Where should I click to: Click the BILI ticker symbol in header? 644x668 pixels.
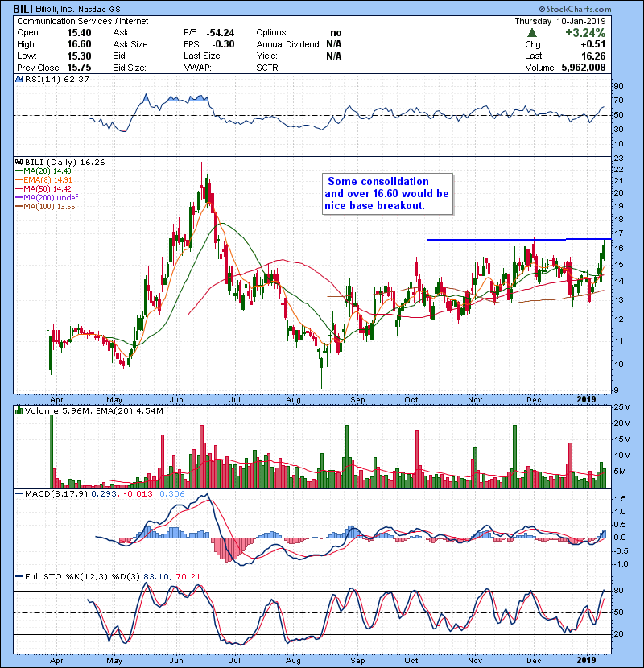point(23,9)
